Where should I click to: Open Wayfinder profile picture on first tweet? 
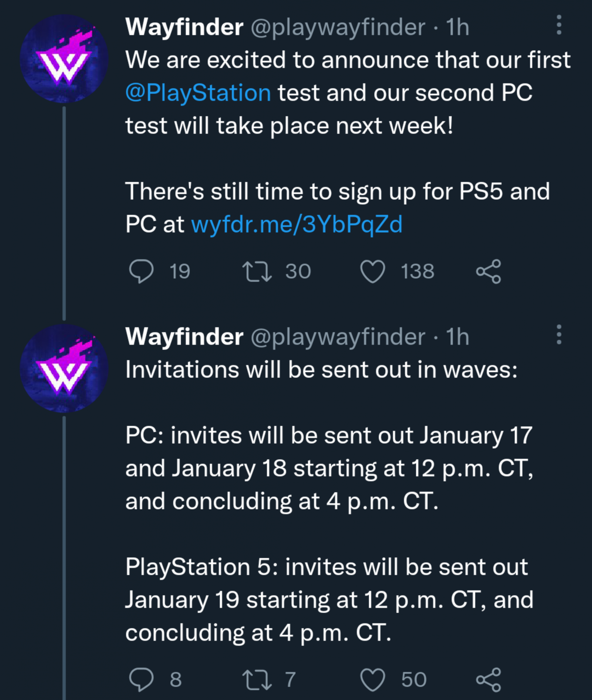coord(64,58)
